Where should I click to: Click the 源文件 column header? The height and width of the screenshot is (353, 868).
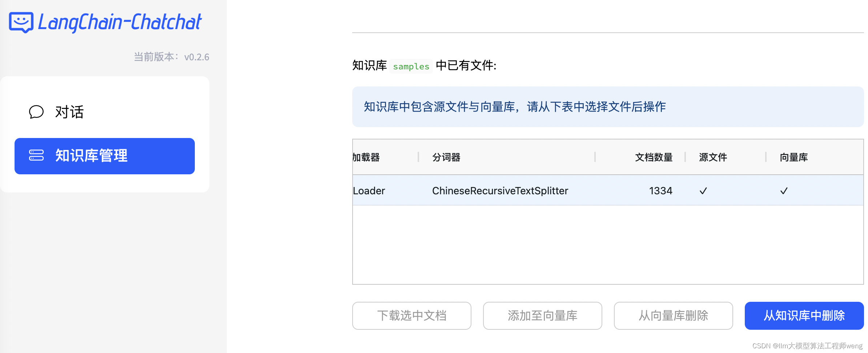click(x=712, y=157)
